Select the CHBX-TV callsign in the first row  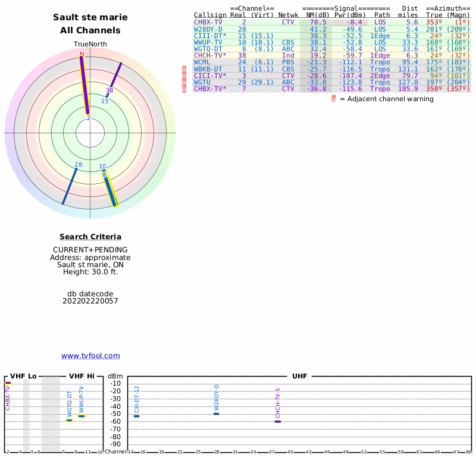(208, 22)
